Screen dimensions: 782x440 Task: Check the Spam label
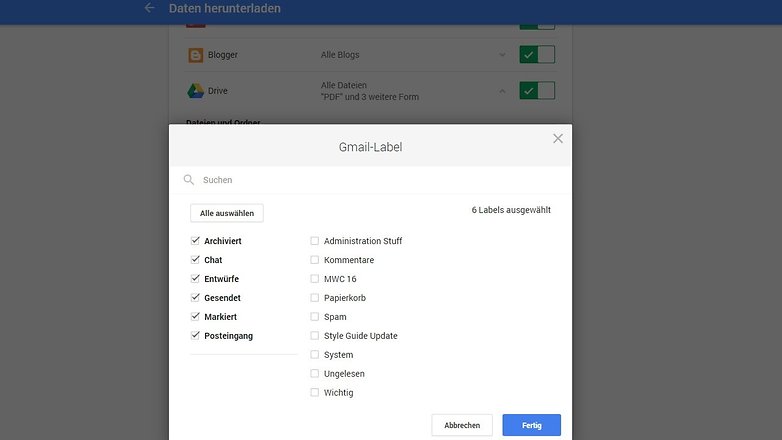[x=315, y=317]
